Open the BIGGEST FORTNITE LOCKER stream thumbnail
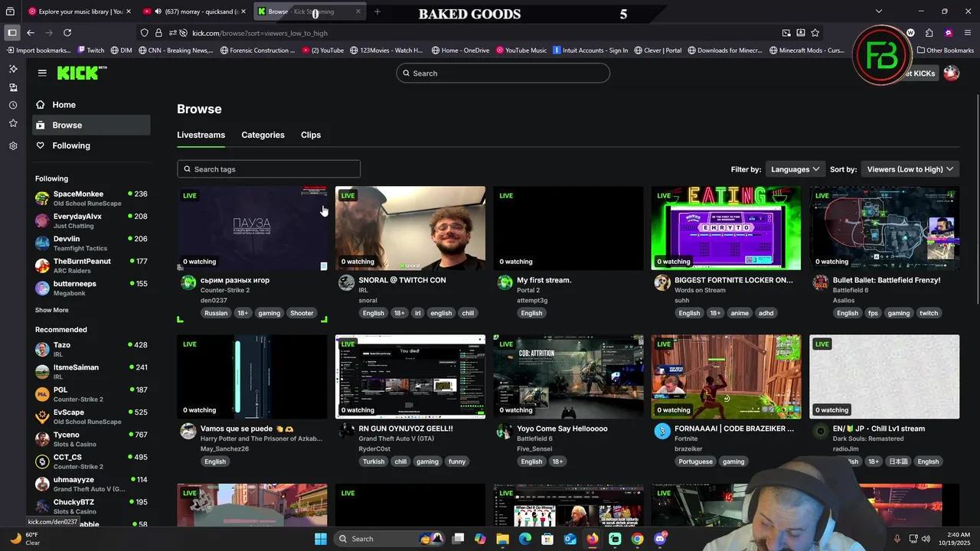The height and width of the screenshot is (551, 980). 726,228
